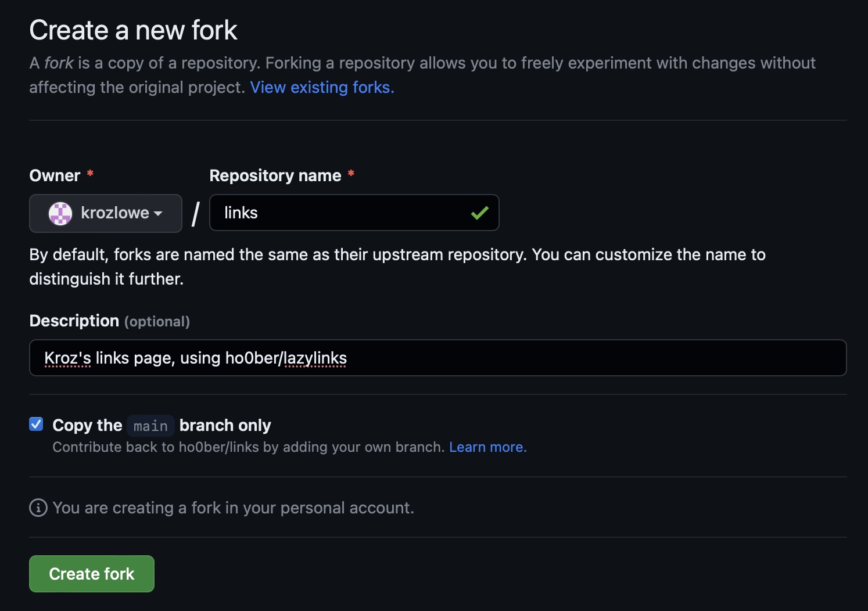868x611 pixels.
Task: Click the "Owner" field label
Action: pyautogui.click(x=55, y=175)
